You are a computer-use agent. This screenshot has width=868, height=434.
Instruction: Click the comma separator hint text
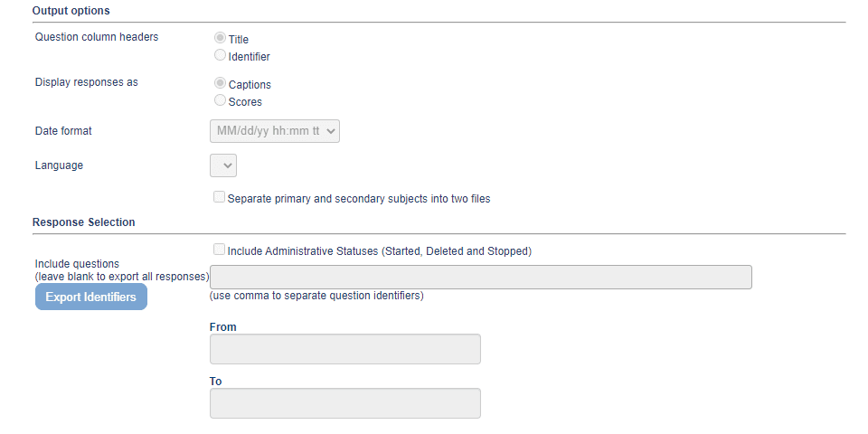coord(316,296)
